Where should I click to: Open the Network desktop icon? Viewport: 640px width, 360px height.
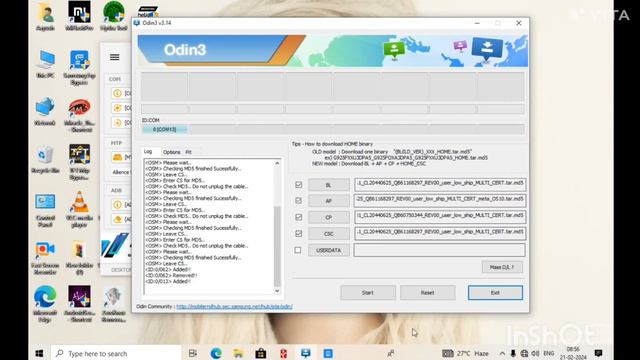(45, 112)
